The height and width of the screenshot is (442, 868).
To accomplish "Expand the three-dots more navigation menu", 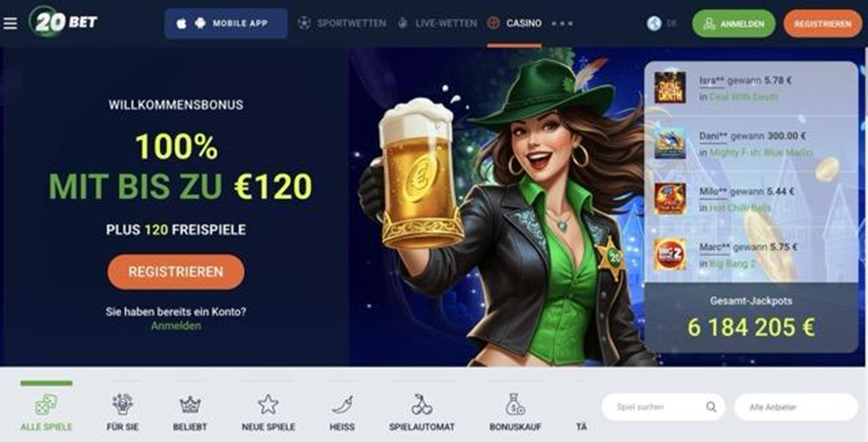I will click(562, 23).
